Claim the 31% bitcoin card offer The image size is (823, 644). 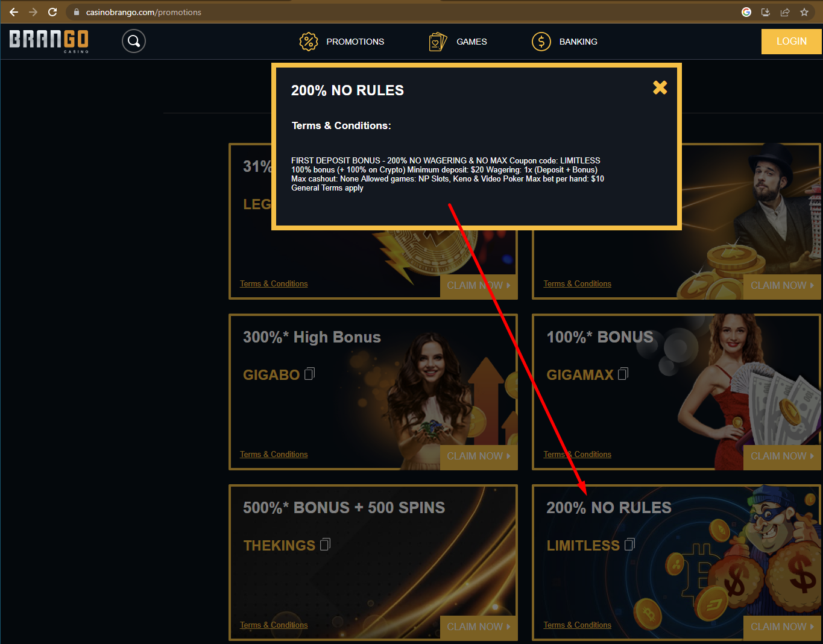tap(479, 286)
